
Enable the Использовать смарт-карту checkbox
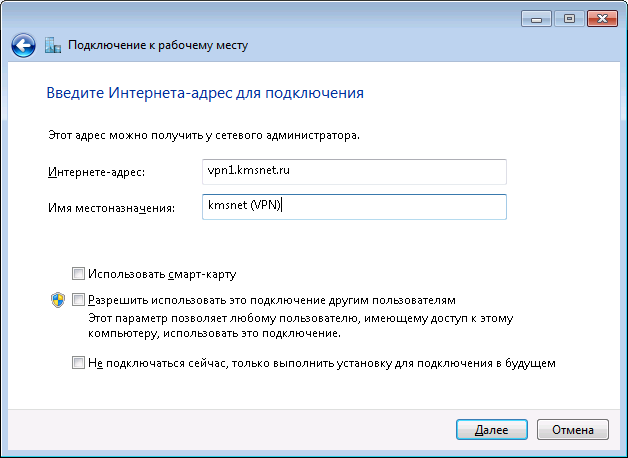click(78, 274)
